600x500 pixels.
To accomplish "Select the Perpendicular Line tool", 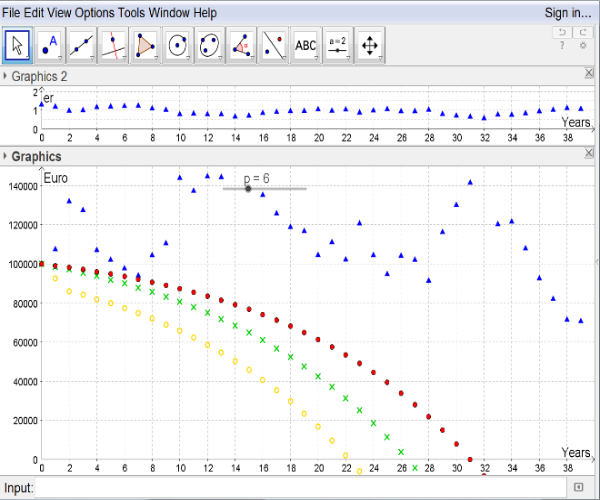I will pyautogui.click(x=114, y=45).
